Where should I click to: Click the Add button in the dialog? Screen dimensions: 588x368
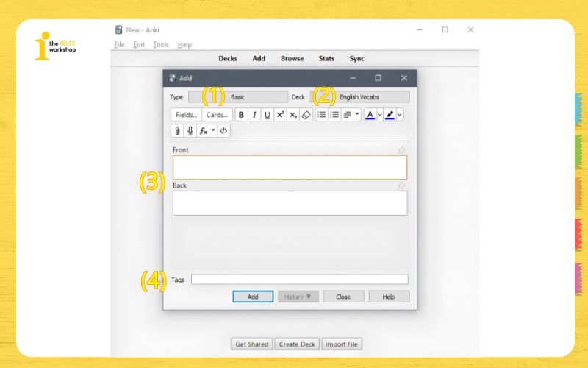pyautogui.click(x=253, y=297)
